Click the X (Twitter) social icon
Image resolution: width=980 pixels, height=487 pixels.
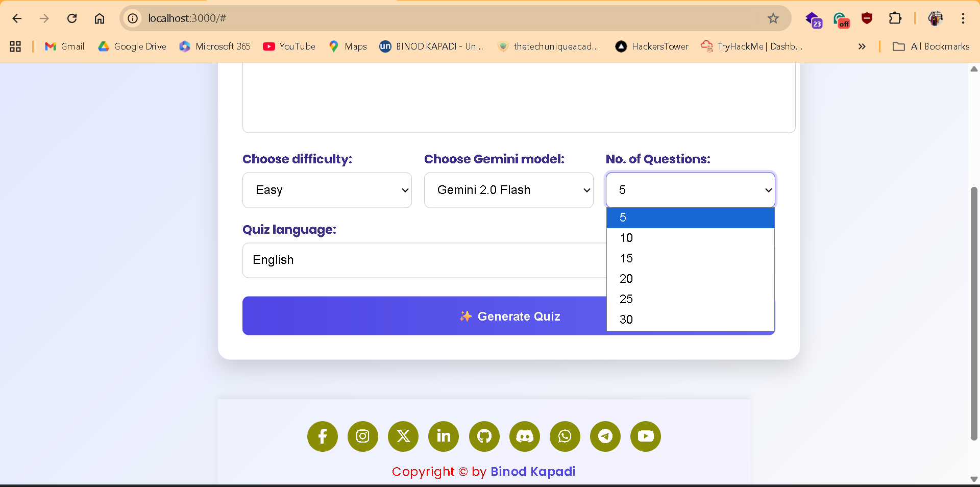[x=403, y=436]
